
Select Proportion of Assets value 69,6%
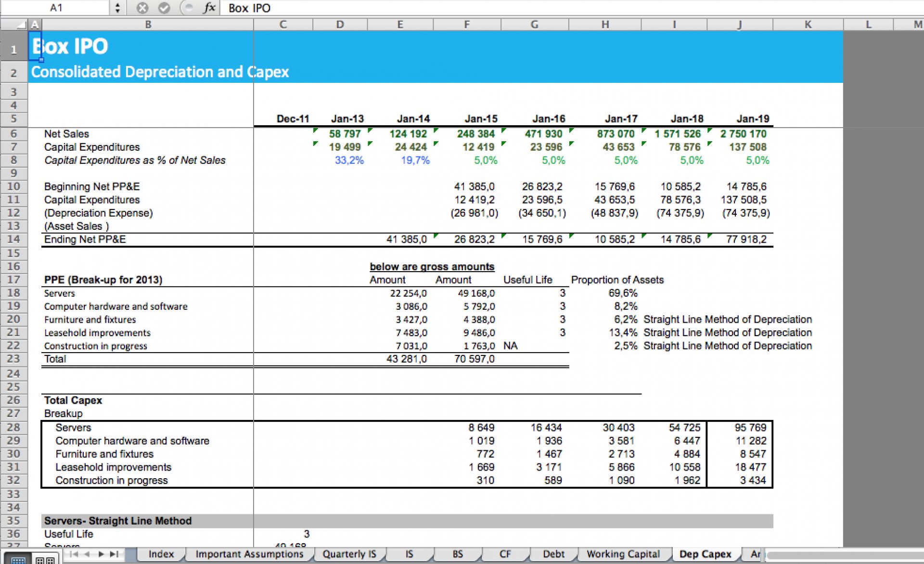[623, 293]
